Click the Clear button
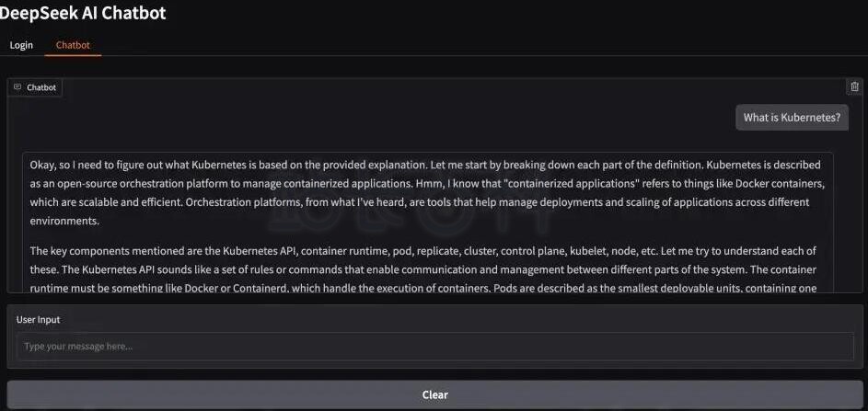 point(434,394)
